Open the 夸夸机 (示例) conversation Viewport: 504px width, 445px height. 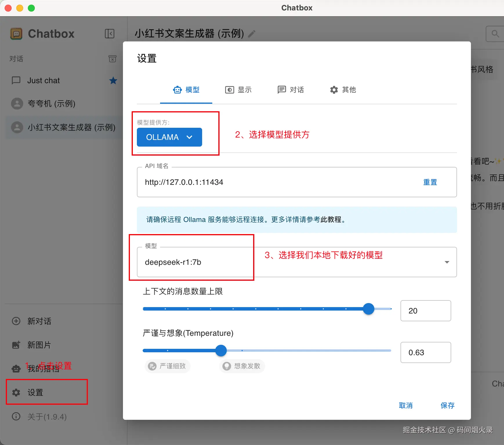click(64, 103)
